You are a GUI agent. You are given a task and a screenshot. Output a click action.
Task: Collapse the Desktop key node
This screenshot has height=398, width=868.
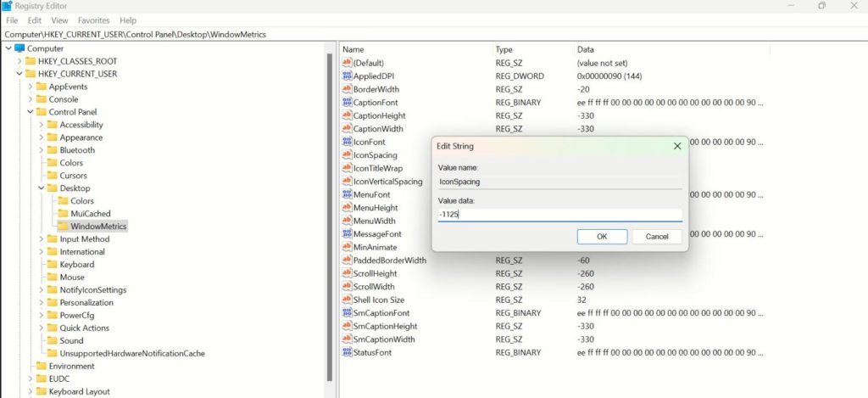point(41,188)
